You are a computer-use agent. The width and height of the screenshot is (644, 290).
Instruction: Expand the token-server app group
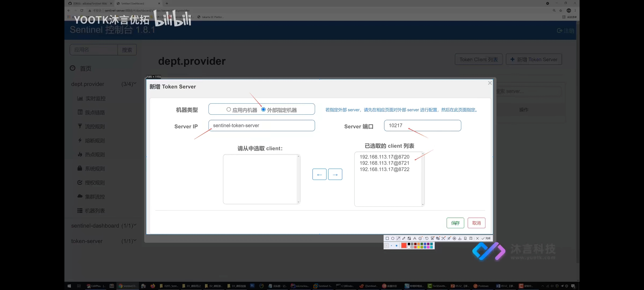tap(104, 241)
